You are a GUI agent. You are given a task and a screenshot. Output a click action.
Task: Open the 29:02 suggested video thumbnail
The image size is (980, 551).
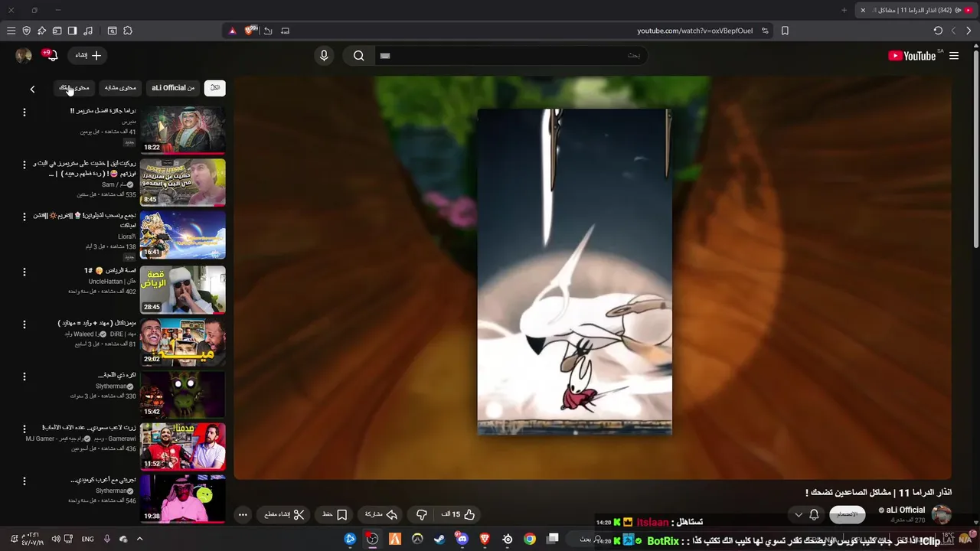coord(183,342)
